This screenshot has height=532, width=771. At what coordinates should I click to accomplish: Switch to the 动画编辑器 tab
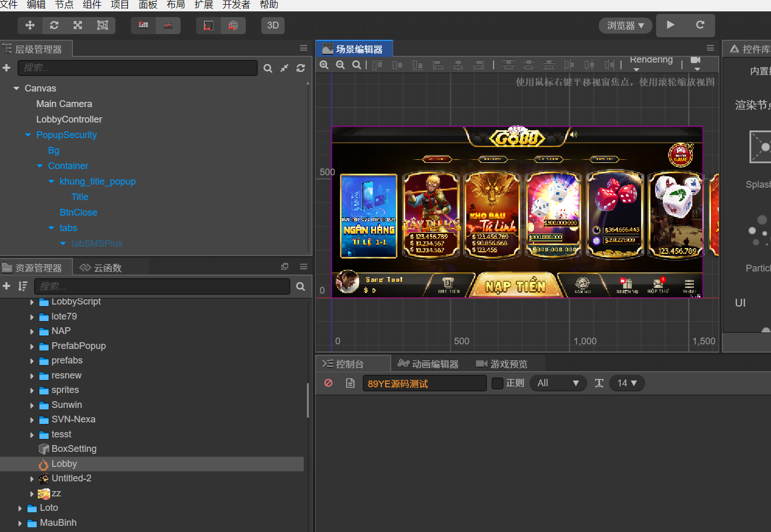[428, 364]
